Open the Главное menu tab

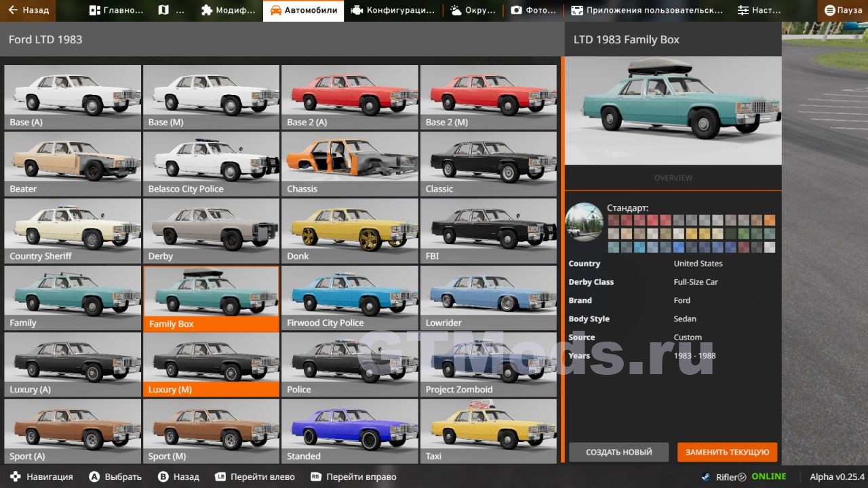pos(116,10)
